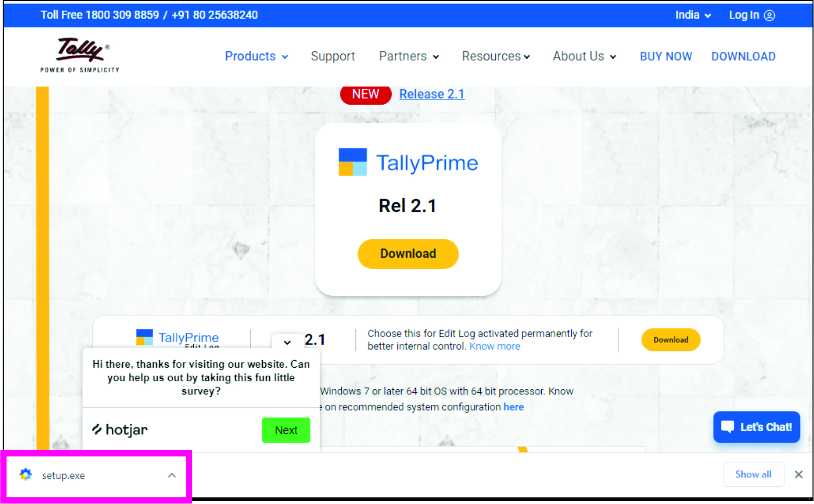Viewport: 814px width, 504px height.
Task: Expand the Resources menu
Action: (x=496, y=56)
